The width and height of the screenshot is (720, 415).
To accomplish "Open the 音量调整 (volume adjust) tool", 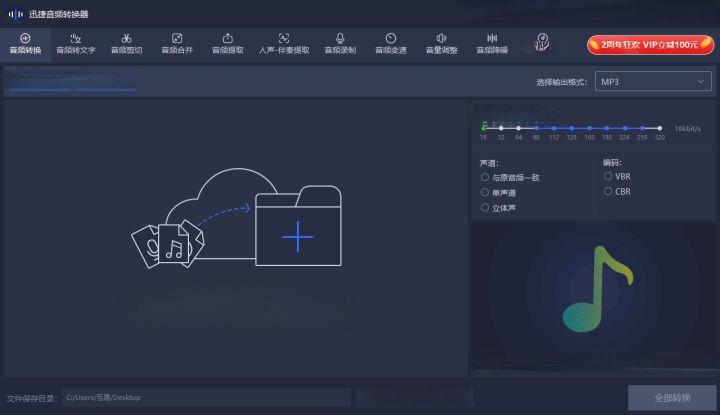I will pos(441,43).
